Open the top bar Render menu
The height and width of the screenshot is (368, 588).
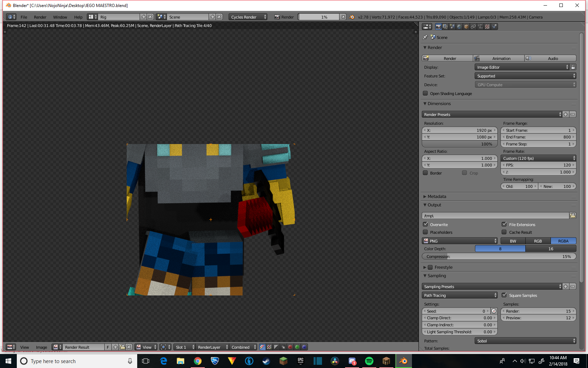pyautogui.click(x=40, y=17)
